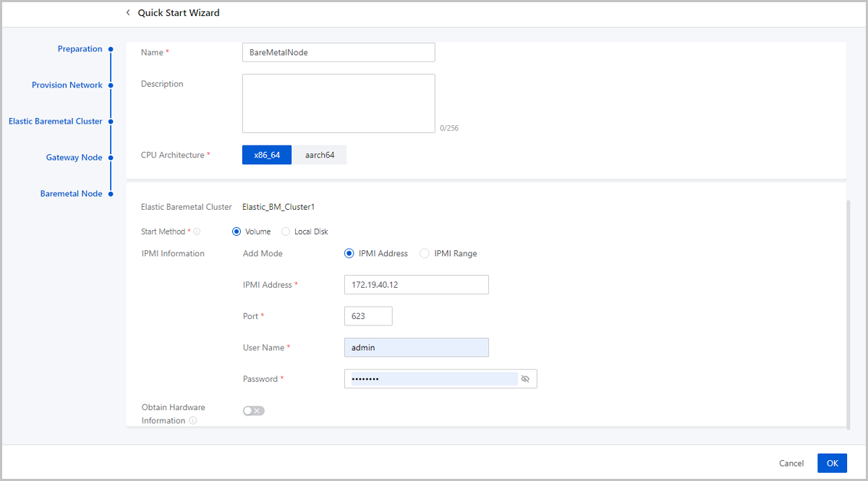The height and width of the screenshot is (481, 868).
Task: Enable the Obtain Hardware Information switch
Action: 254,411
